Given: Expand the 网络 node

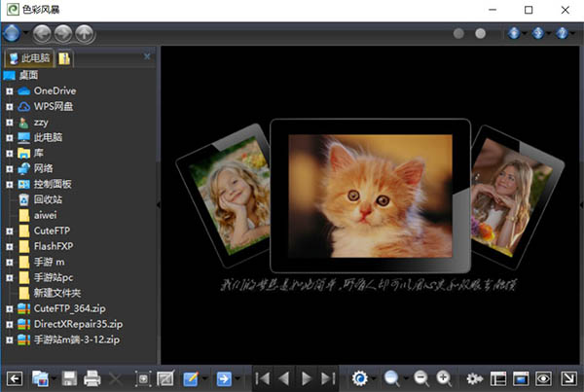Looking at the screenshot, I should pyautogui.click(x=10, y=169).
